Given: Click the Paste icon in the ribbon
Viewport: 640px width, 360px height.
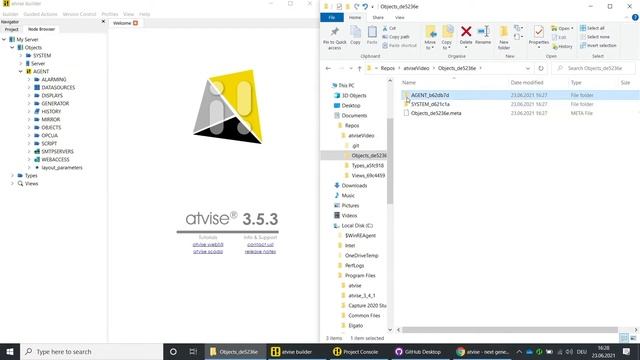Looking at the screenshot, I should (x=372, y=32).
